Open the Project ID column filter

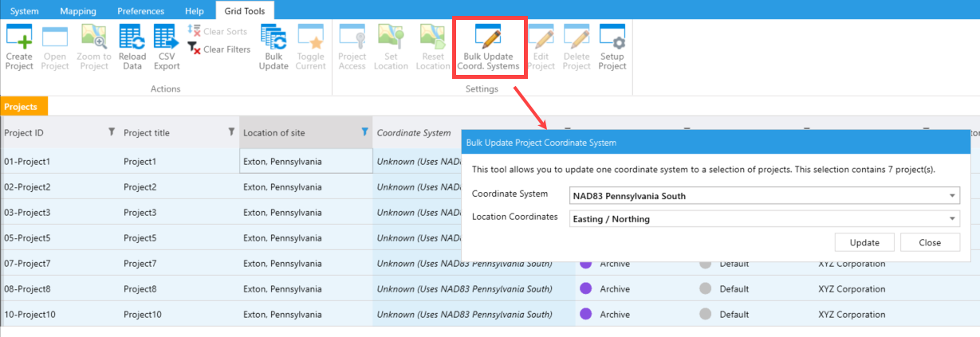coord(112,131)
